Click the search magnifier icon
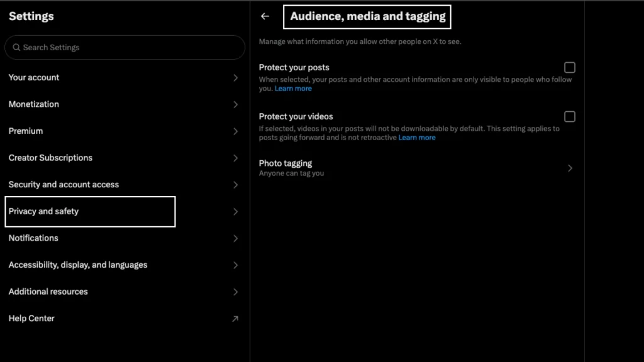This screenshot has width=644, height=362. click(16, 48)
